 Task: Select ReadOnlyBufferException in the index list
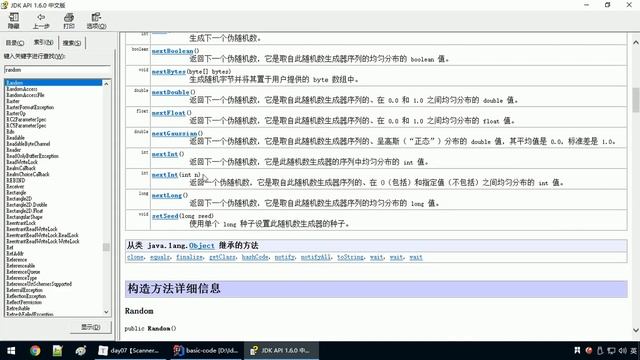[33, 156]
